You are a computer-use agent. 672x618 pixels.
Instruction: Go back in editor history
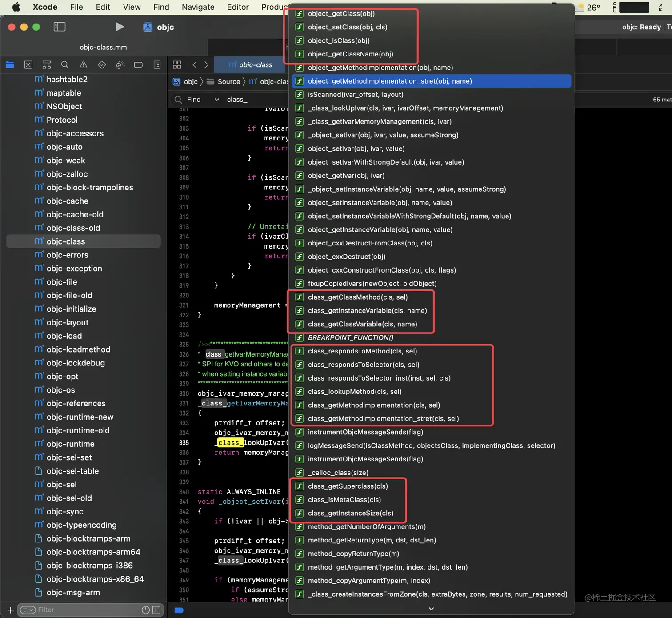[x=195, y=65]
